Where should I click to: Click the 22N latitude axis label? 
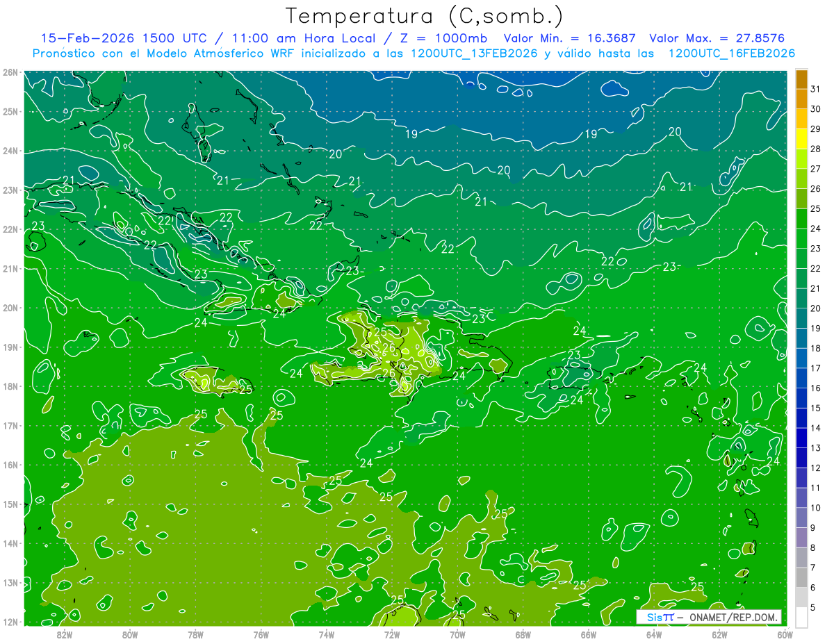point(10,229)
